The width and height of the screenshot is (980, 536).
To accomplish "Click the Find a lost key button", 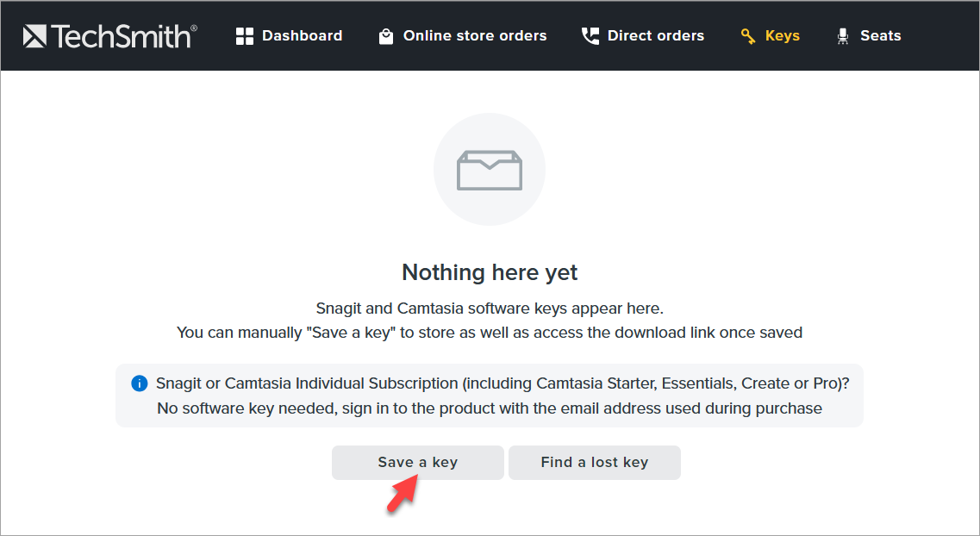I will [x=594, y=462].
